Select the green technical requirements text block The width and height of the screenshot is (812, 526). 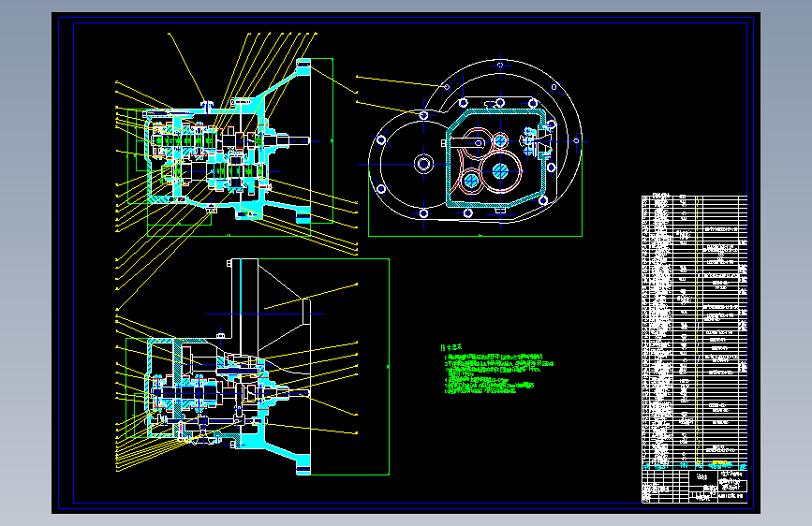coord(497,370)
